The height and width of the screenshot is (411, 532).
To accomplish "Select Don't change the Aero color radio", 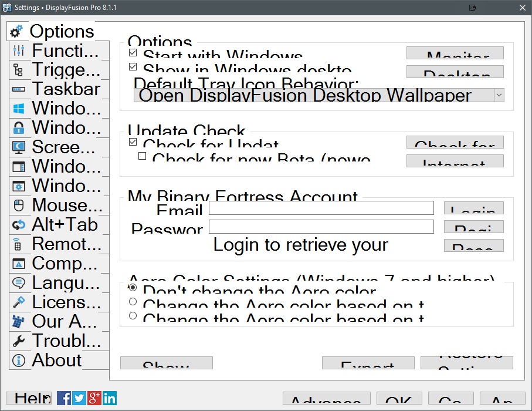I will tap(133, 288).
